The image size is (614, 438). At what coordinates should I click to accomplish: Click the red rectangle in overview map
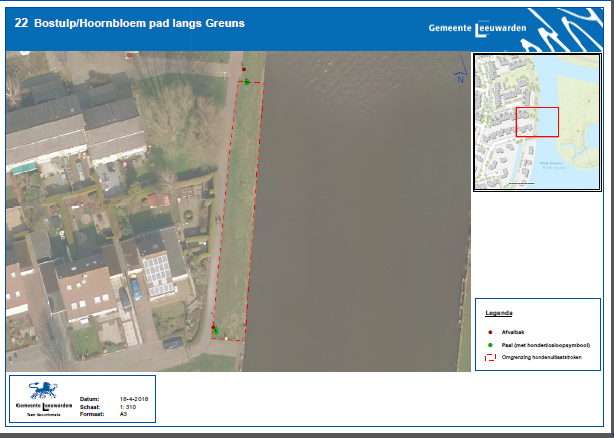pyautogui.click(x=536, y=122)
